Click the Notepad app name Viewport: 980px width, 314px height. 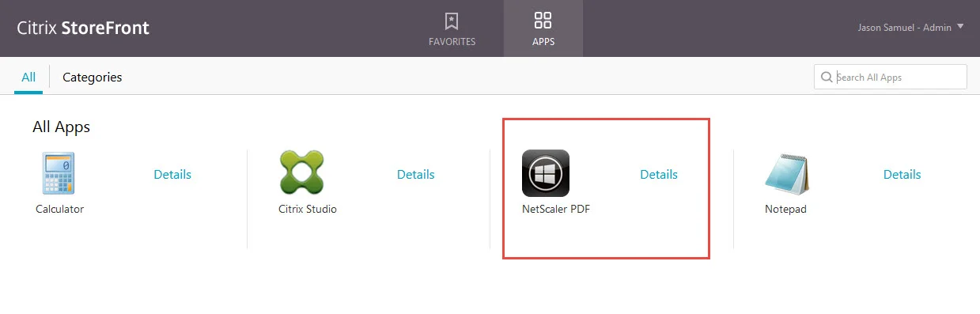(785, 210)
